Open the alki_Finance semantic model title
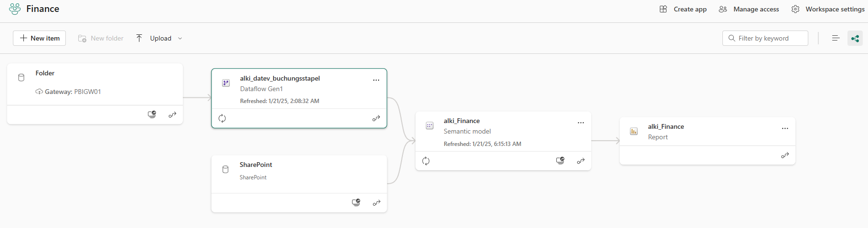Viewport: 868px width, 228px height. 462,121
